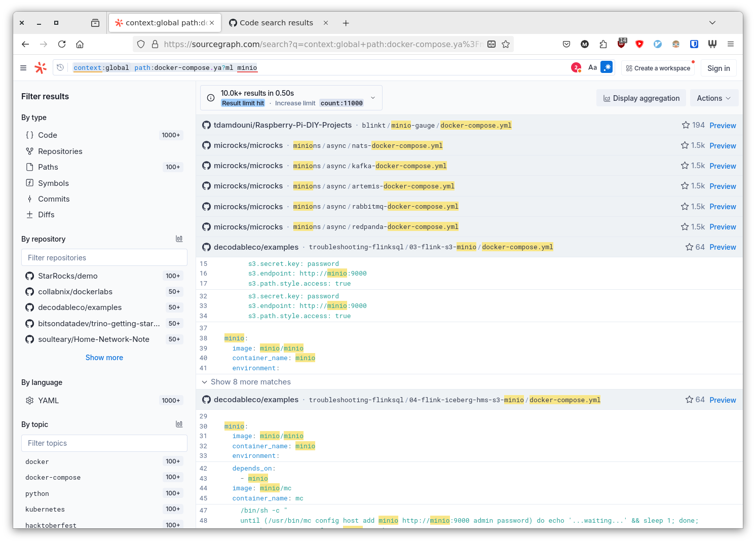Select StarRocks/demo repository filter
The image size is (756, 543).
point(104,276)
